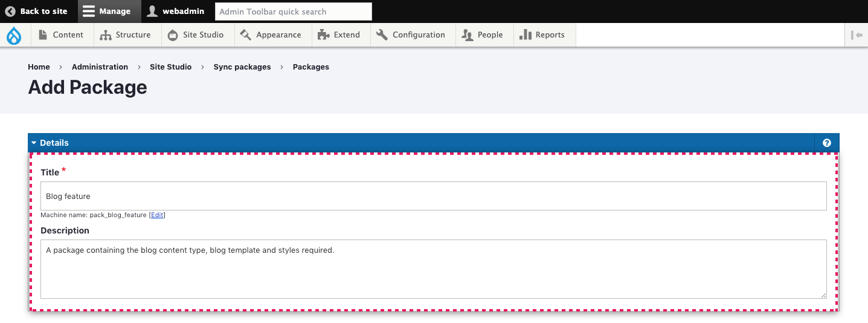
Task: Open the webadmin user menu
Action: (176, 11)
